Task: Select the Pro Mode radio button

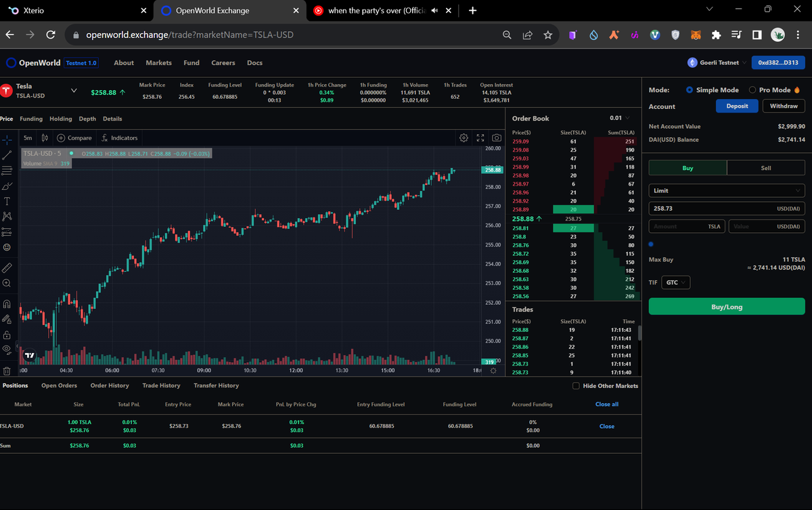Action: coord(752,90)
